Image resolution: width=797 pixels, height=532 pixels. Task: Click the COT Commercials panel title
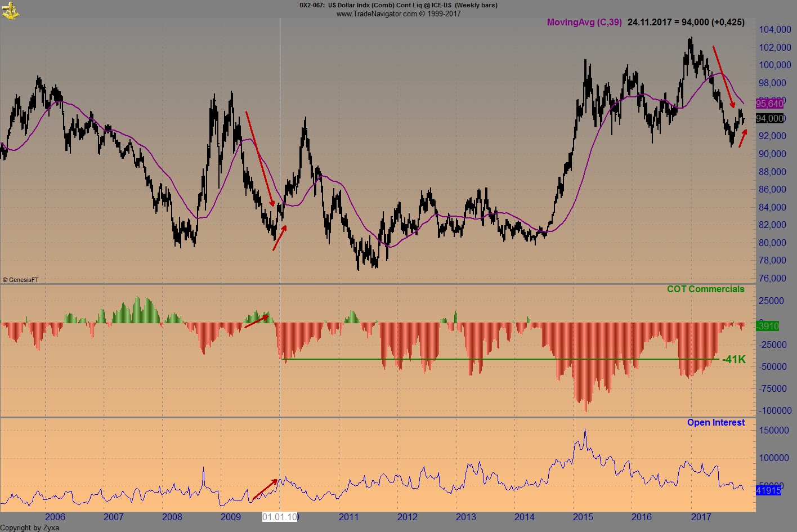tap(706, 289)
